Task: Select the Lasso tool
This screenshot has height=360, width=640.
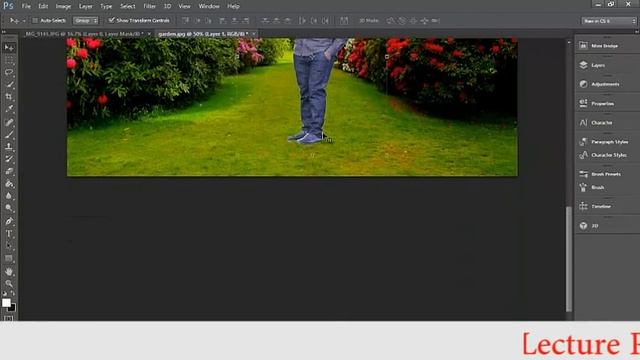Action: tap(9, 72)
